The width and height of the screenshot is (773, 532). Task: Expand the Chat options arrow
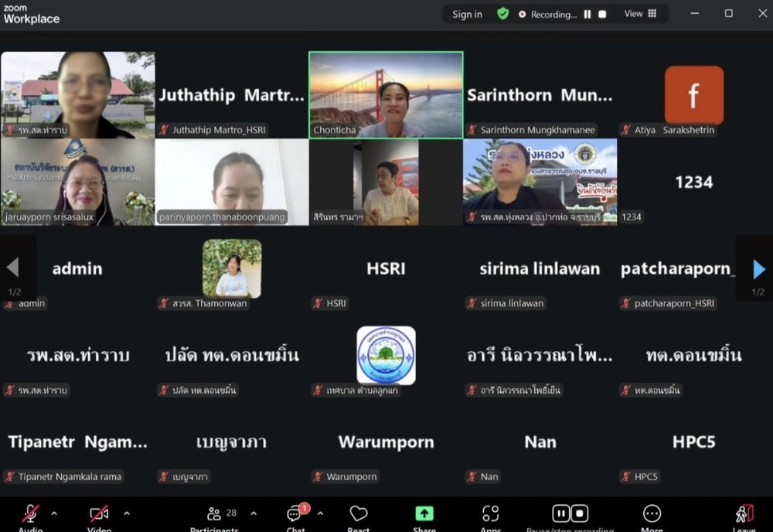pos(320,513)
